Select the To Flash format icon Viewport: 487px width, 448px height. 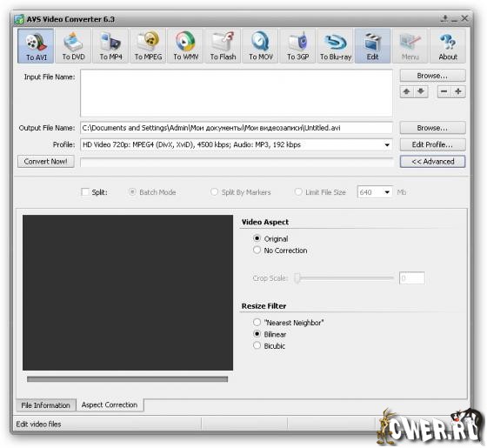(x=223, y=46)
